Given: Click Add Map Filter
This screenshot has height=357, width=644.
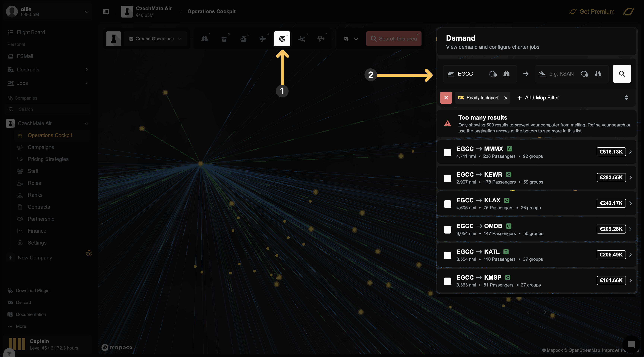Looking at the screenshot, I should point(538,98).
